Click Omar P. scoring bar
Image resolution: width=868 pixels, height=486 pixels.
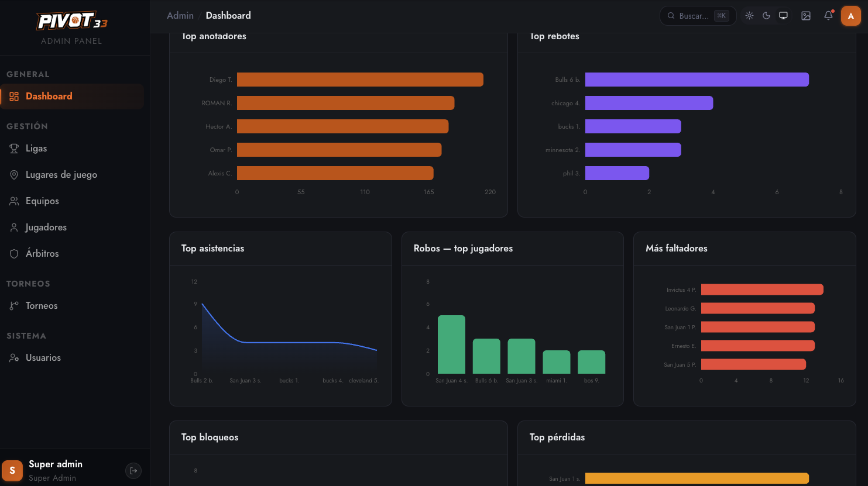pyautogui.click(x=339, y=150)
